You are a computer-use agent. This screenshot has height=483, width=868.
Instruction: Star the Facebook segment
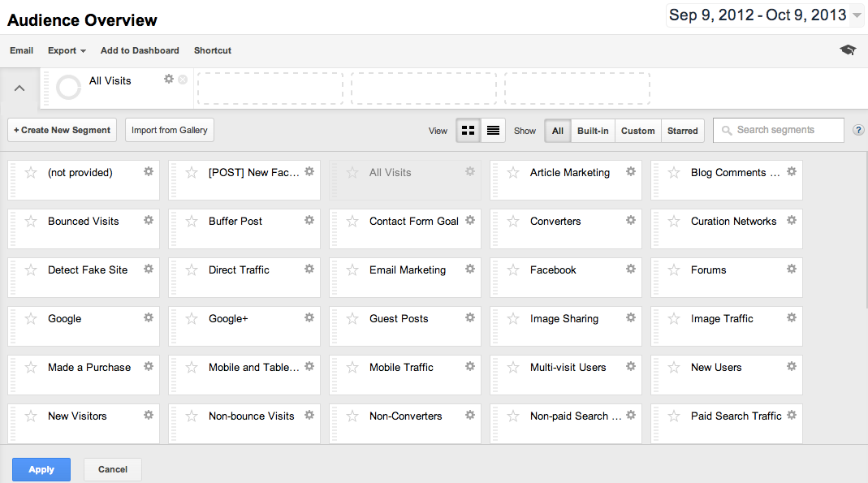(513, 268)
